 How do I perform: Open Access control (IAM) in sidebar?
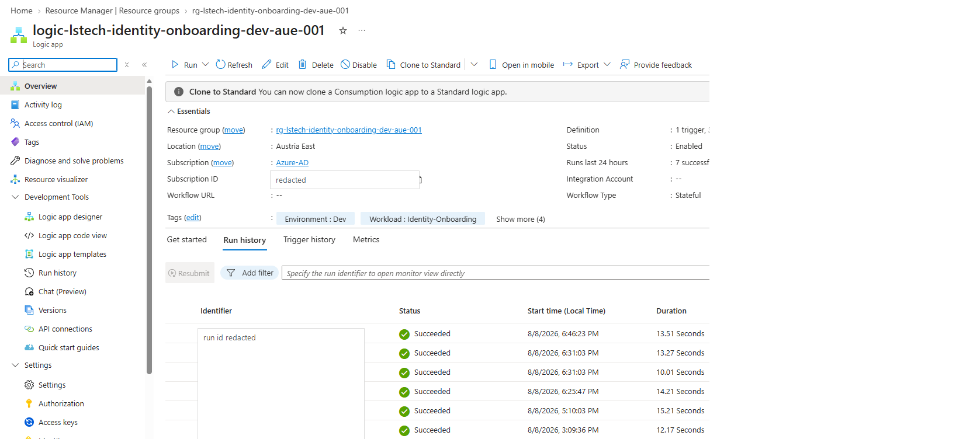click(72, 123)
